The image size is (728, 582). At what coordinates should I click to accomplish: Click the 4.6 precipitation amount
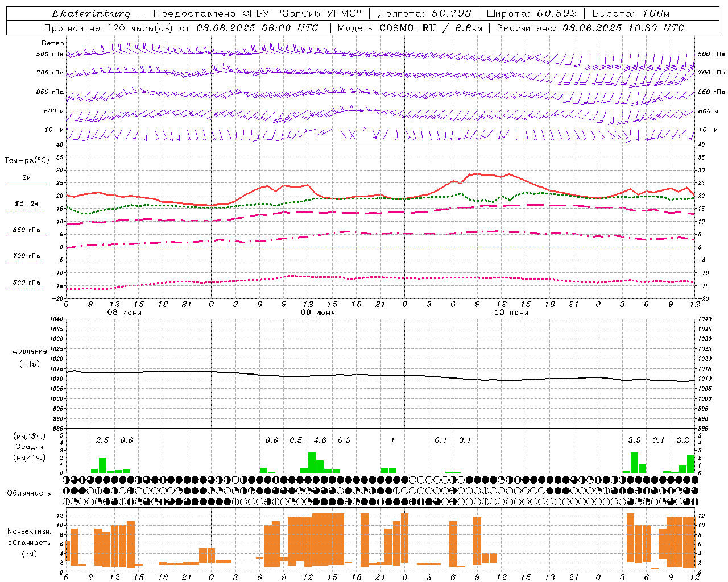pos(320,440)
